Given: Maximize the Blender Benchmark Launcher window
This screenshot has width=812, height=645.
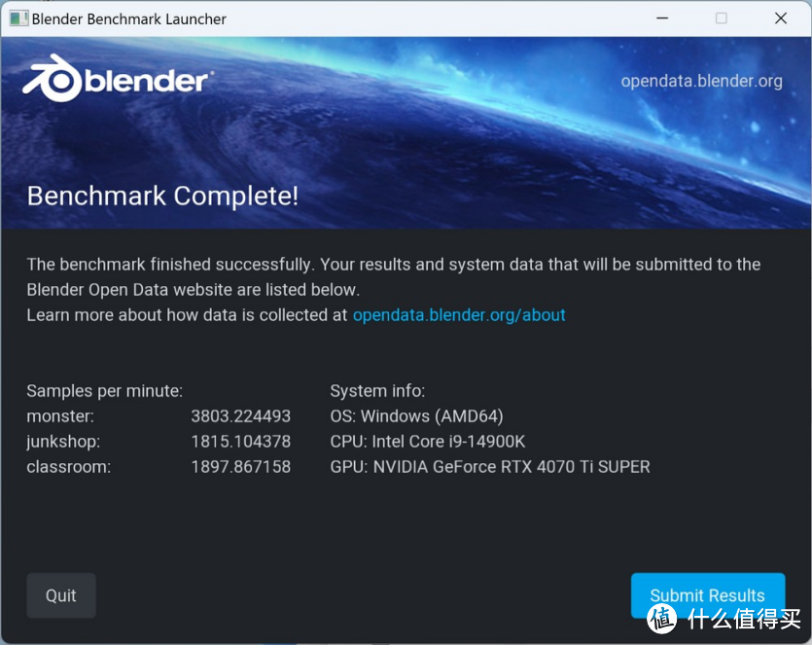Looking at the screenshot, I should (721, 18).
